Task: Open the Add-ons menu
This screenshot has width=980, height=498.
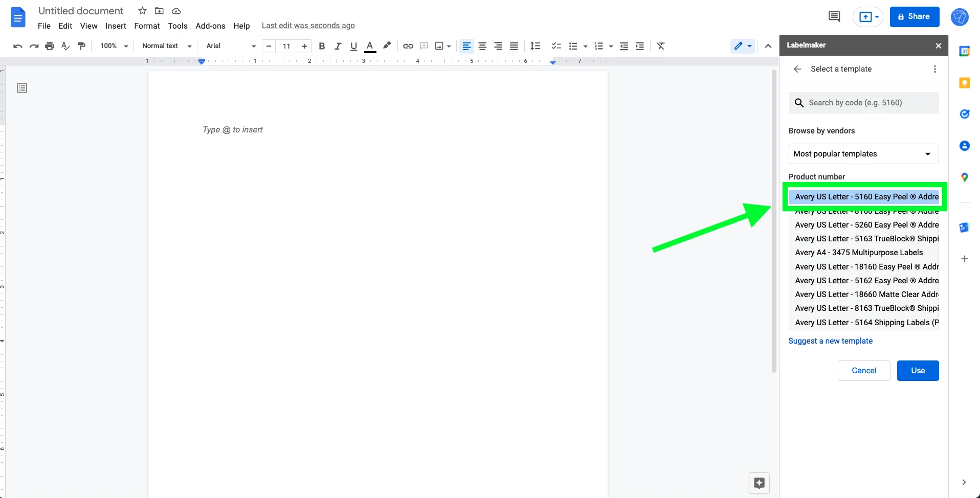Action: click(210, 26)
